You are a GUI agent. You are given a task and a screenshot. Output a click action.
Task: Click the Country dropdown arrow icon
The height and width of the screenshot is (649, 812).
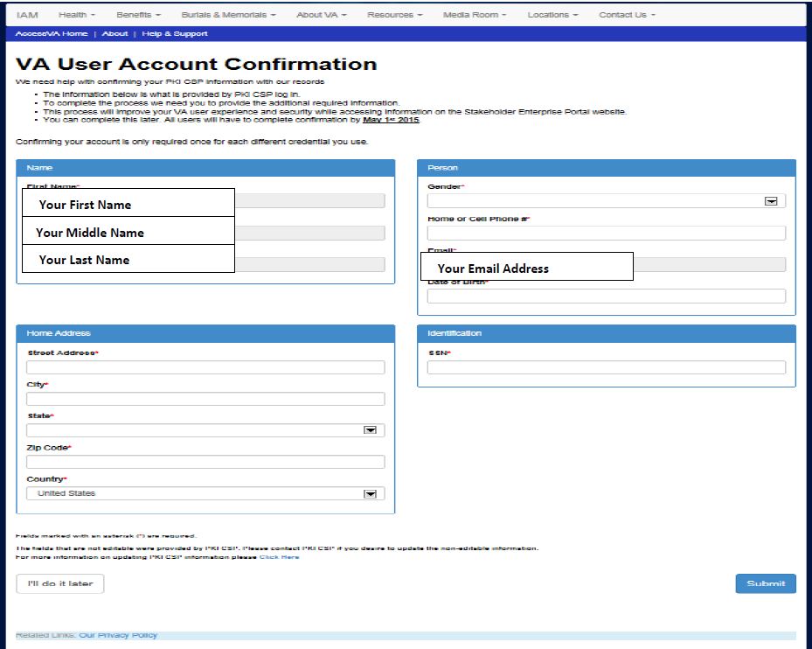tap(371, 494)
